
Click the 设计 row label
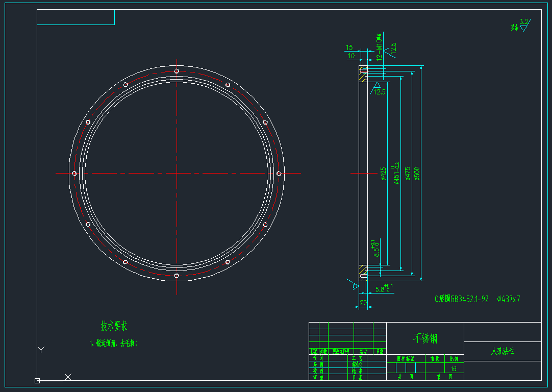[x=318, y=358]
